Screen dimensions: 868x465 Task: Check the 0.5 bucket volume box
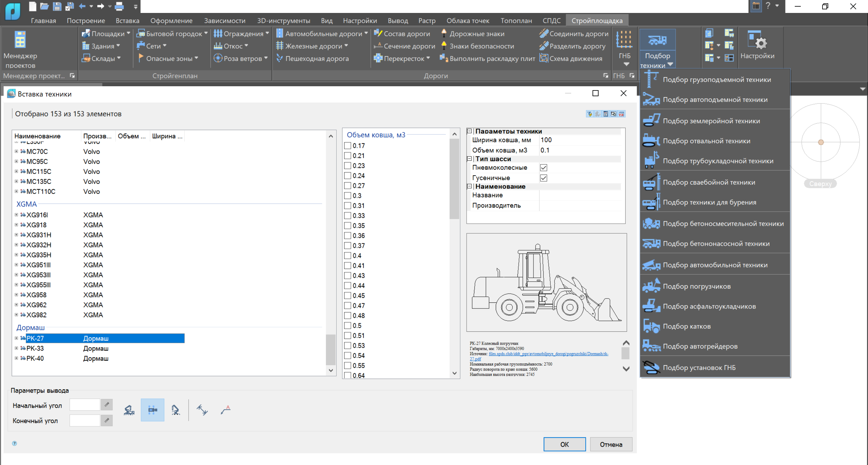tap(348, 326)
